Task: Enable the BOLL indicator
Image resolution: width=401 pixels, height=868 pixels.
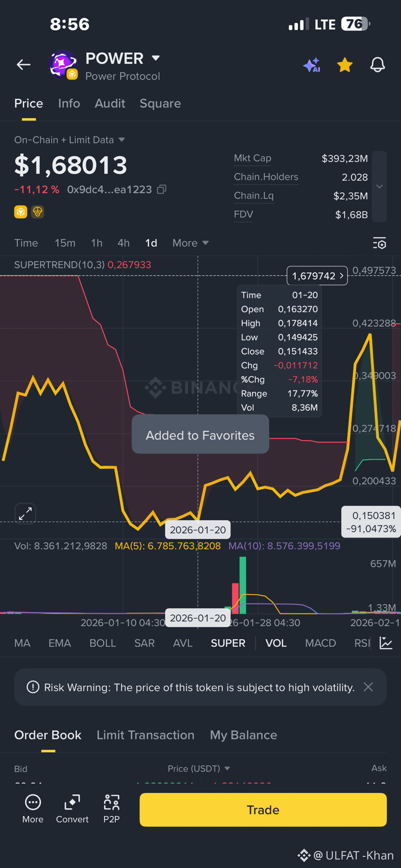Action: [x=103, y=643]
